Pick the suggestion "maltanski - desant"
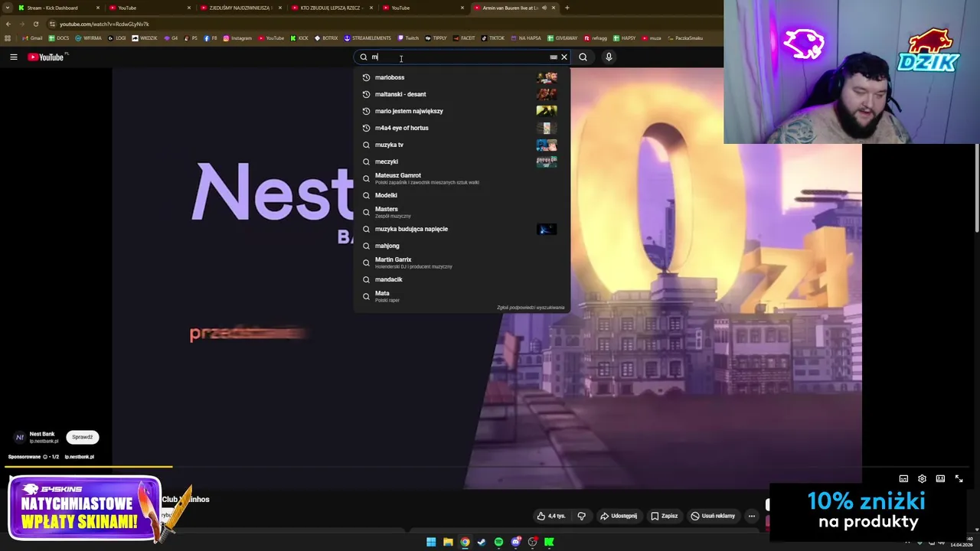Screen dimensions: 980x551 point(462,94)
